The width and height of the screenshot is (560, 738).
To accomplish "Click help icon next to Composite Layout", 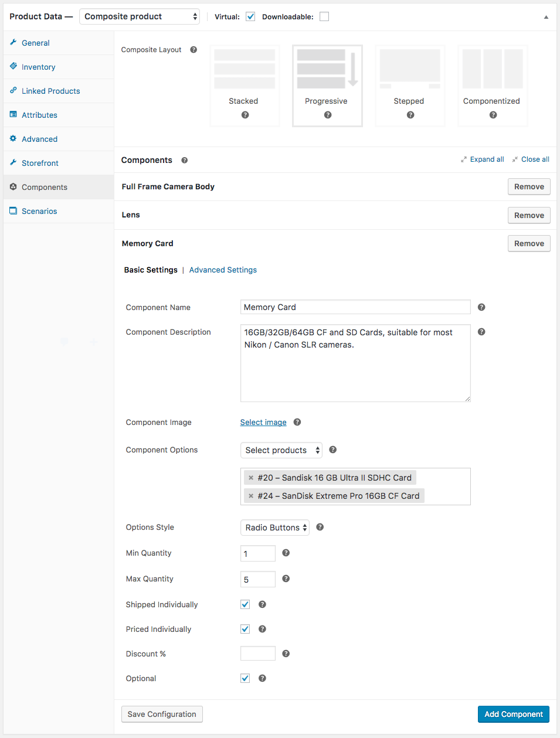I will coord(194,50).
